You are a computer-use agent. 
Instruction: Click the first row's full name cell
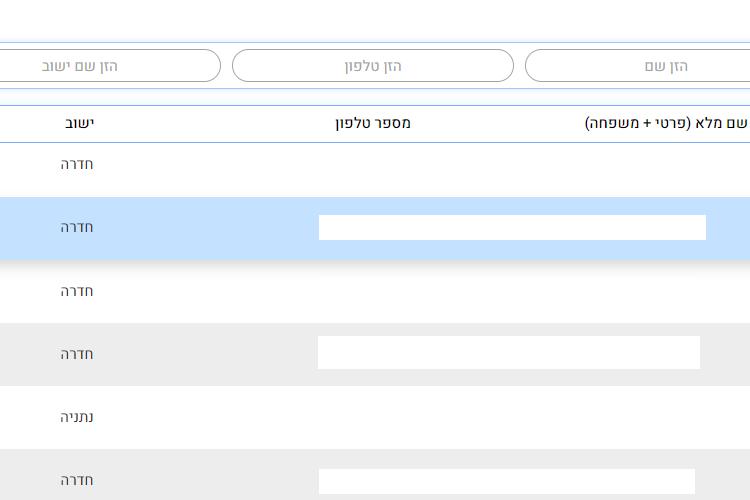point(638,170)
